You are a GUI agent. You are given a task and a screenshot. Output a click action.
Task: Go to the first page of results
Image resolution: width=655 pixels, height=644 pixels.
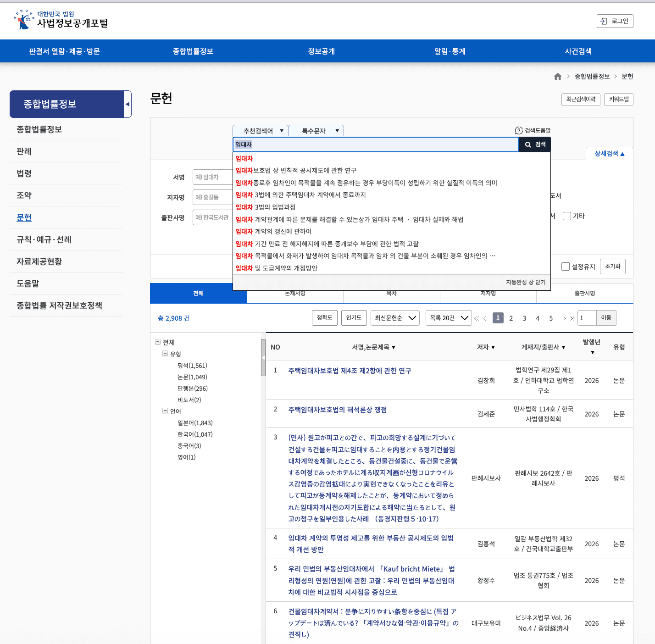tap(477, 318)
